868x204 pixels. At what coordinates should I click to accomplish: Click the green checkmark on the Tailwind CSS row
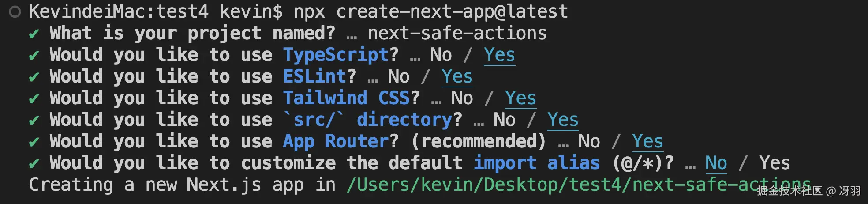click(34, 99)
